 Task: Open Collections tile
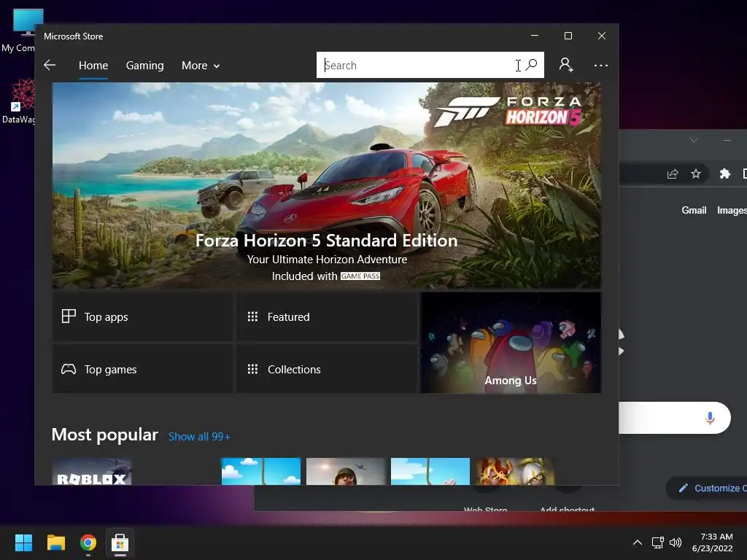click(327, 369)
